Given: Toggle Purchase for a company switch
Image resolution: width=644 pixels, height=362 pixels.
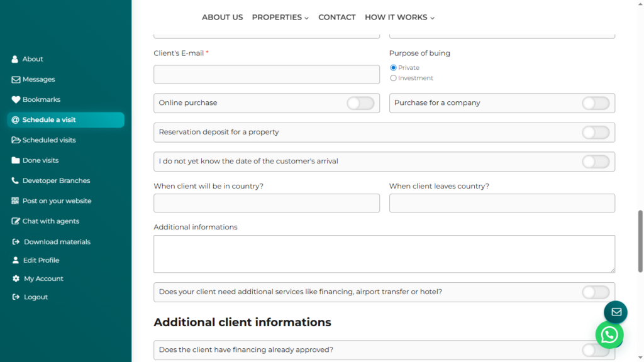Looking at the screenshot, I should pos(595,103).
